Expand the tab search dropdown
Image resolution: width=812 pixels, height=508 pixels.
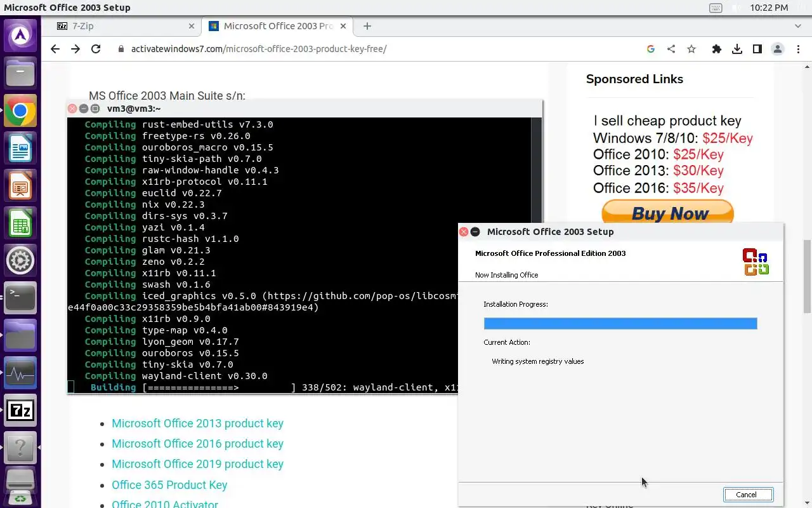pyautogui.click(x=798, y=26)
